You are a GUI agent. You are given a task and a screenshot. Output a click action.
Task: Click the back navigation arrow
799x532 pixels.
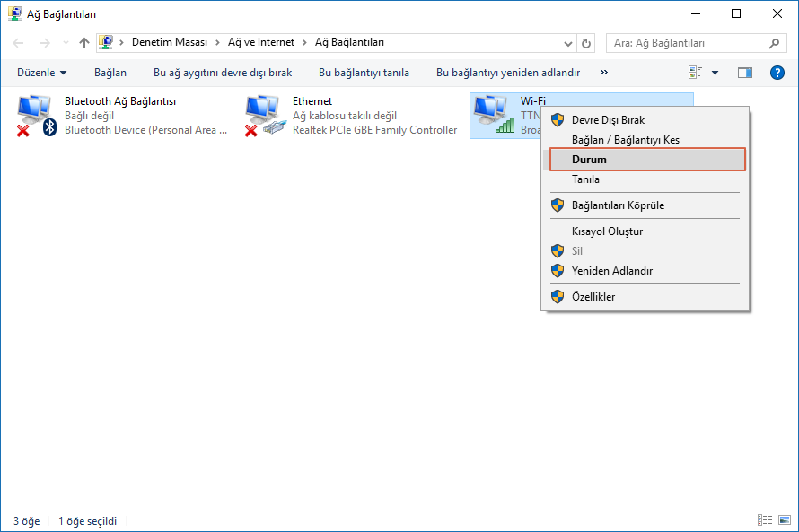[18, 42]
